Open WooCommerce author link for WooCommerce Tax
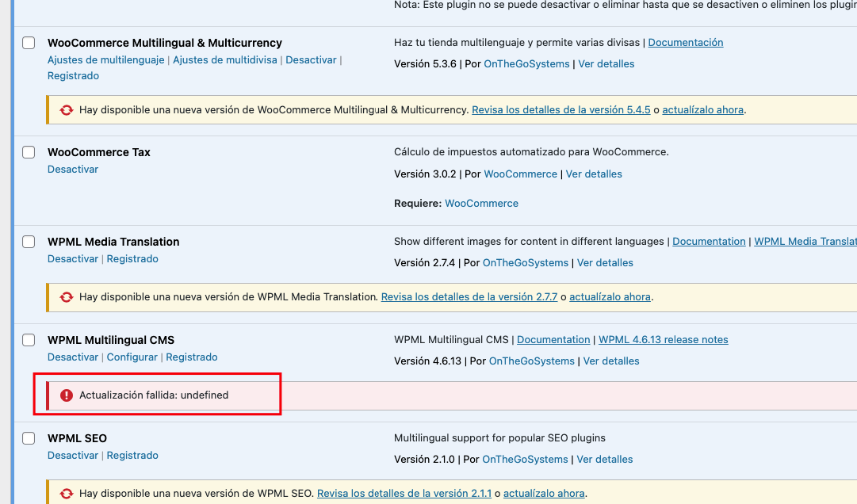The height and width of the screenshot is (504, 857). tap(520, 174)
